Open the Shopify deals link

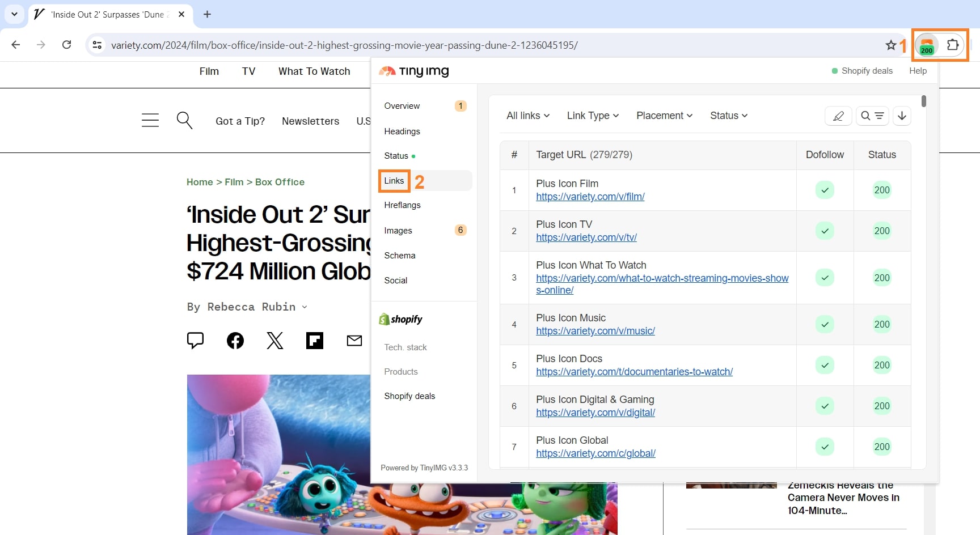(x=867, y=71)
